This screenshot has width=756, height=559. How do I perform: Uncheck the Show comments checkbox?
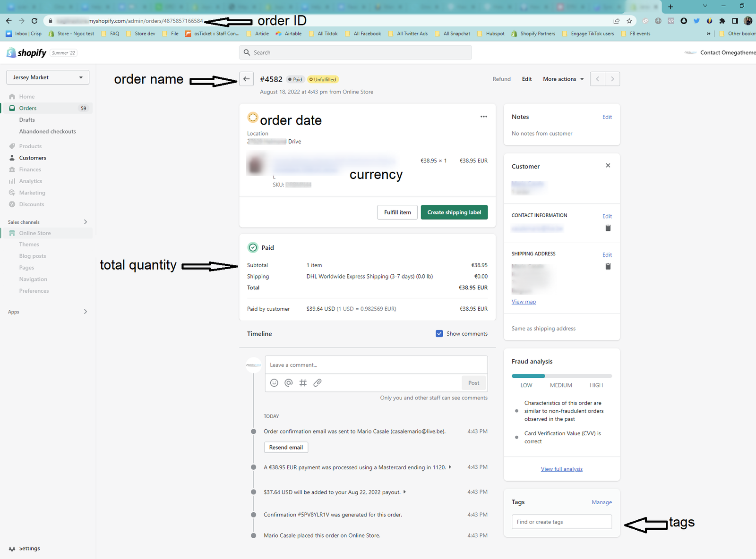pyautogui.click(x=439, y=334)
